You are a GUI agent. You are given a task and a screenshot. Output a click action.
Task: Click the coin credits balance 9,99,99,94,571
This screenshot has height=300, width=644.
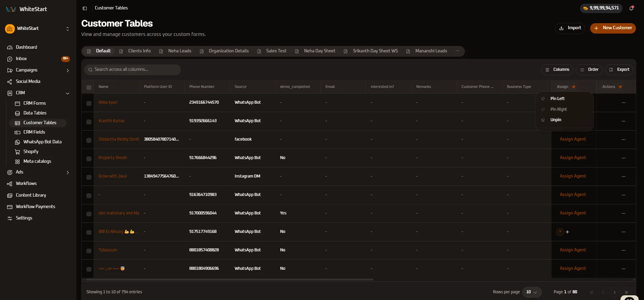pyautogui.click(x=601, y=8)
